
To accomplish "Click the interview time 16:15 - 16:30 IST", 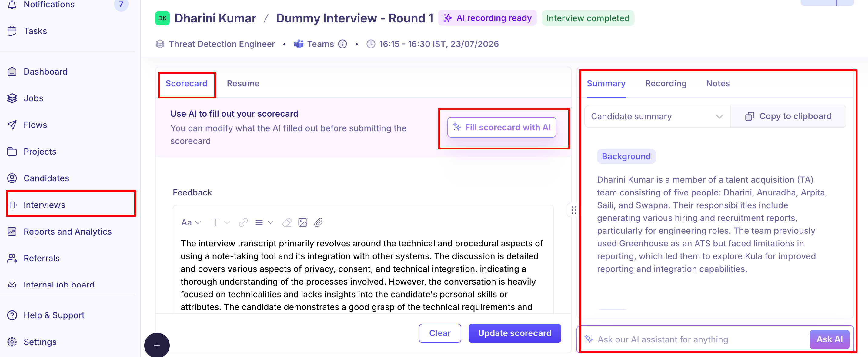I will point(439,44).
